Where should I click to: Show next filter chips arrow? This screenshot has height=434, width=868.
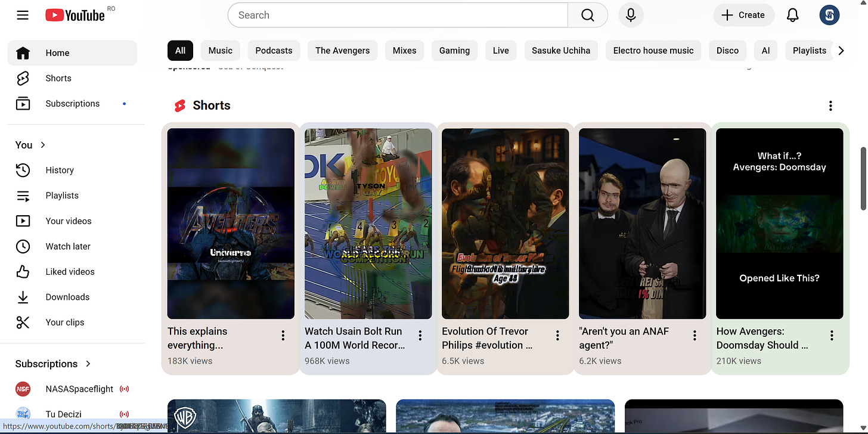[x=841, y=51]
